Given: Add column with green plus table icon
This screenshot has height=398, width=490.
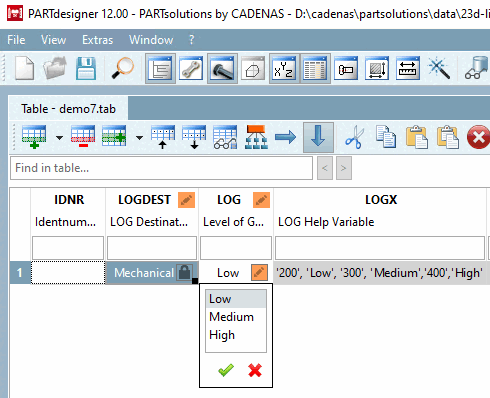Looking at the screenshot, I should (114, 137).
